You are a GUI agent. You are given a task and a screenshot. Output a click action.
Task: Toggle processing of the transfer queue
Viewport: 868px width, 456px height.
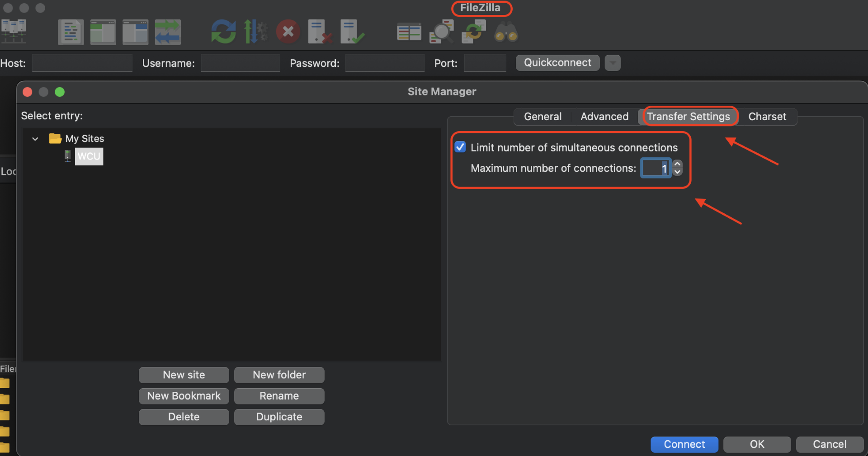coord(255,32)
